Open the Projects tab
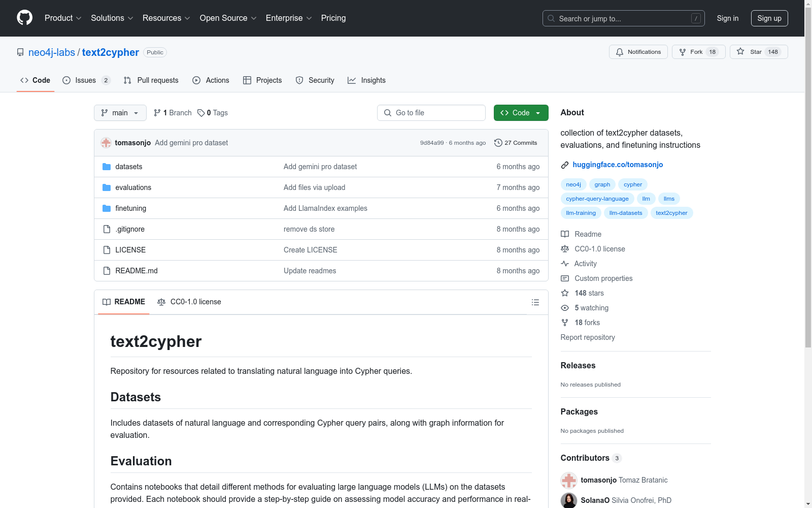 pos(262,80)
